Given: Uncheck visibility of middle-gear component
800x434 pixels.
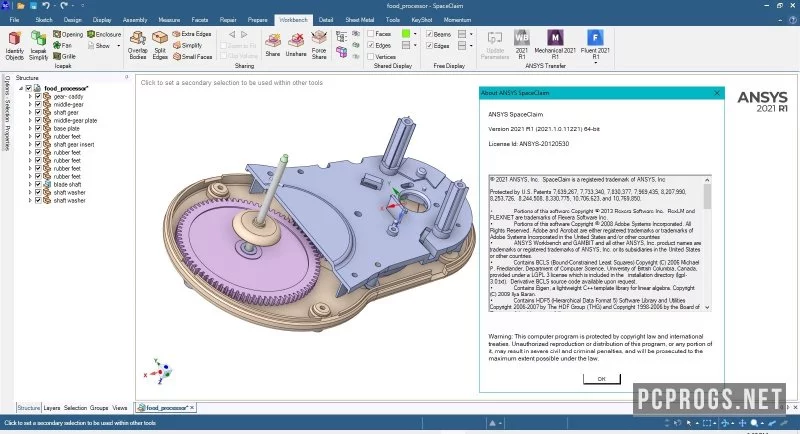Looking at the screenshot, I should [x=38, y=104].
